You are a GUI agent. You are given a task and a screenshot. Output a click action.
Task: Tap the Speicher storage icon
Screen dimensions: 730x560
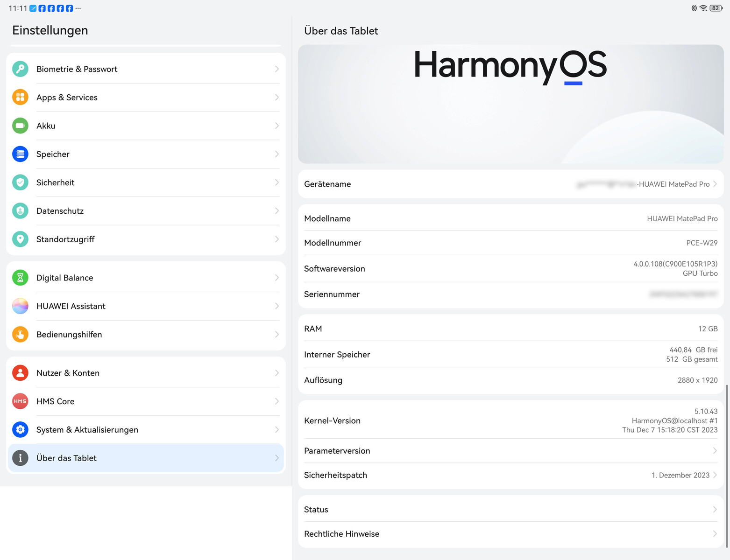pyautogui.click(x=20, y=154)
